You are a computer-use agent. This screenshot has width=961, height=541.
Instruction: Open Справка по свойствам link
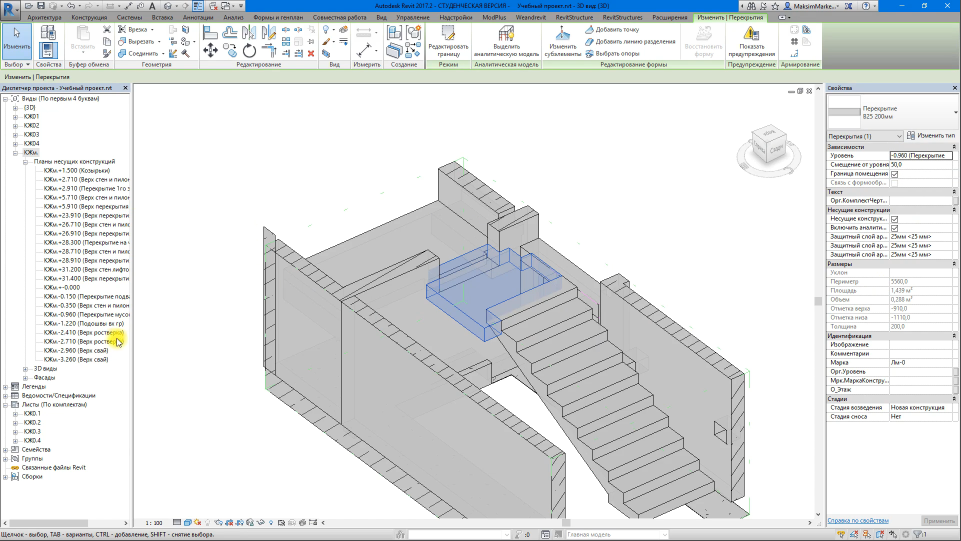coord(857,521)
